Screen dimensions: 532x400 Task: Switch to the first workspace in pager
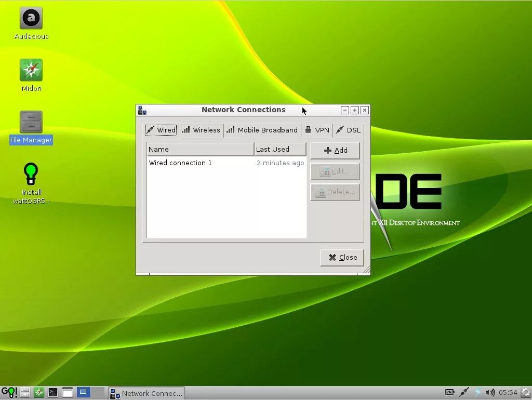(84, 393)
